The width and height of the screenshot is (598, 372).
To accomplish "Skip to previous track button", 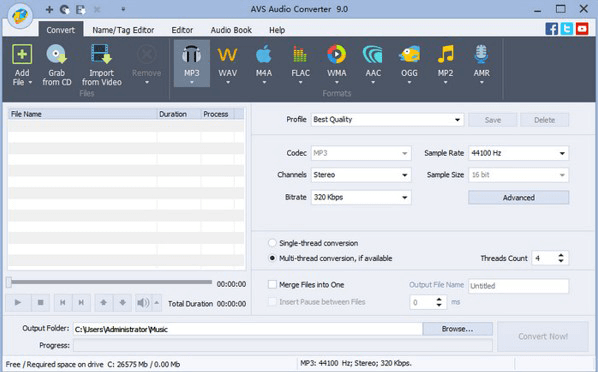I will click(63, 303).
